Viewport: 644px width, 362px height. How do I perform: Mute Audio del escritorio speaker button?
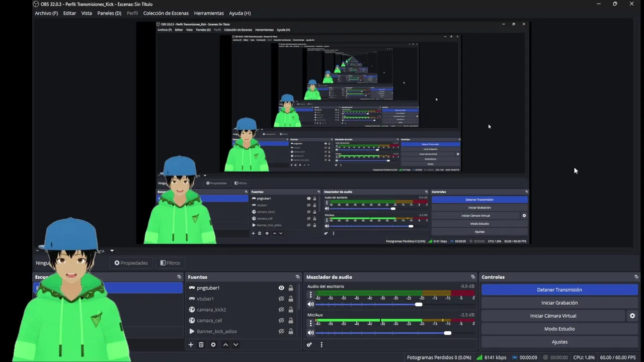tap(310, 304)
